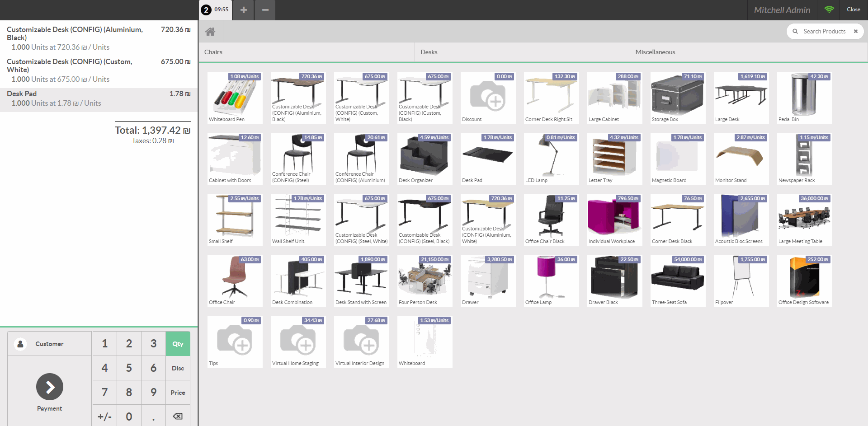This screenshot has width=868, height=426.
Task: Select Customizable Desk Custom White order line
Action: pyautogui.click(x=99, y=70)
